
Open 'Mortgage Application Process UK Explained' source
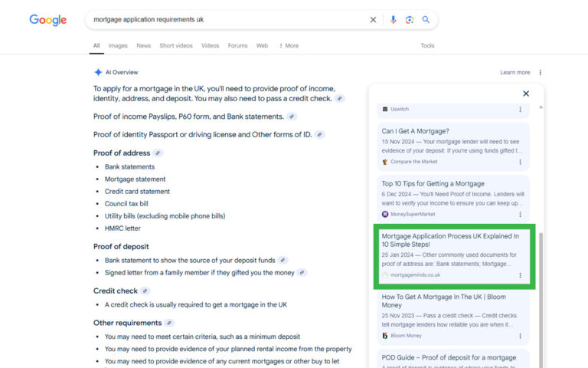(450, 240)
